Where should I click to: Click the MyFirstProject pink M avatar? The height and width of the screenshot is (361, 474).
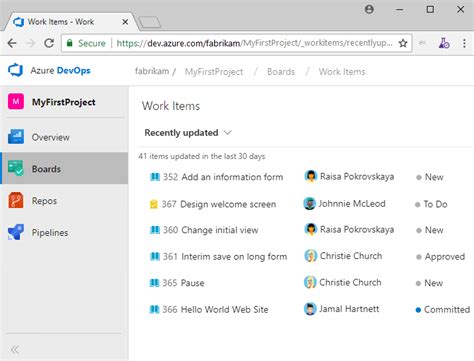coord(16,102)
